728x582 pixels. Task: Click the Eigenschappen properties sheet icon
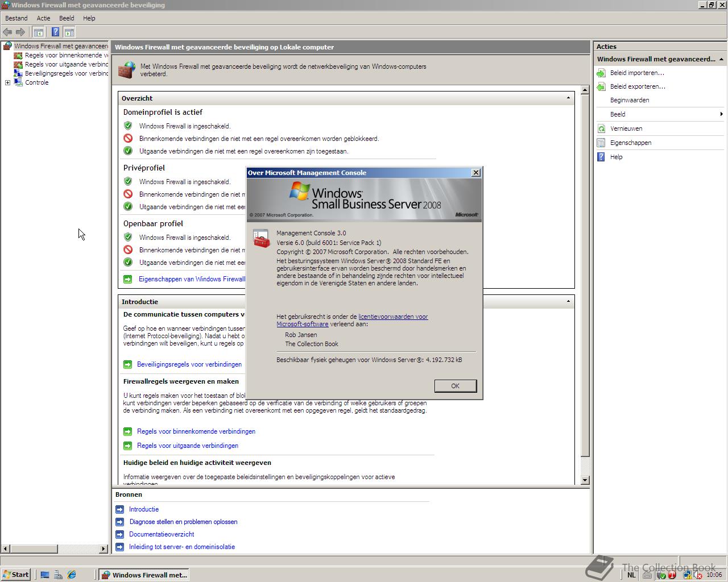601,143
